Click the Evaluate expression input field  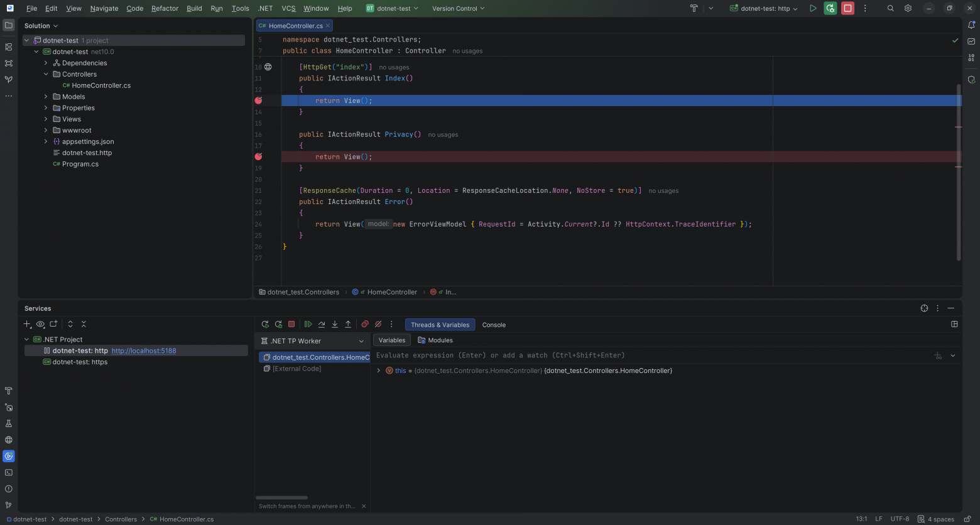click(x=653, y=355)
